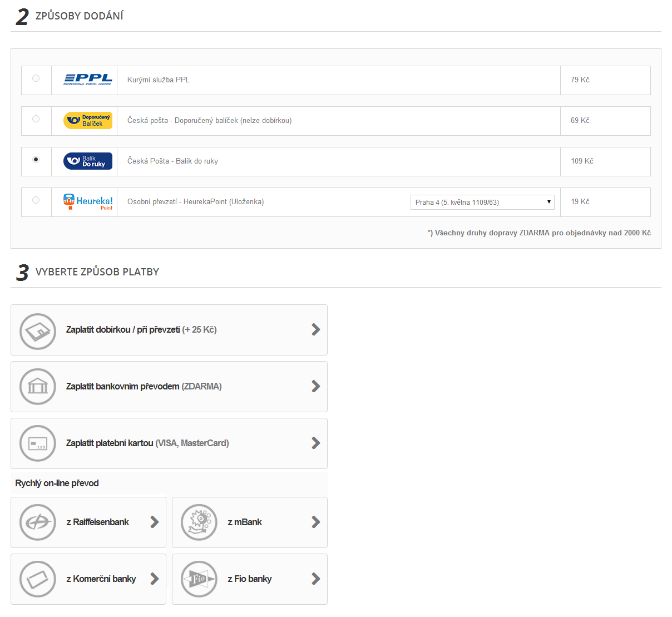Choose Zaplatit bankovním převodem (ZDARMA)
This screenshot has height=617, width=672.
[x=169, y=387]
